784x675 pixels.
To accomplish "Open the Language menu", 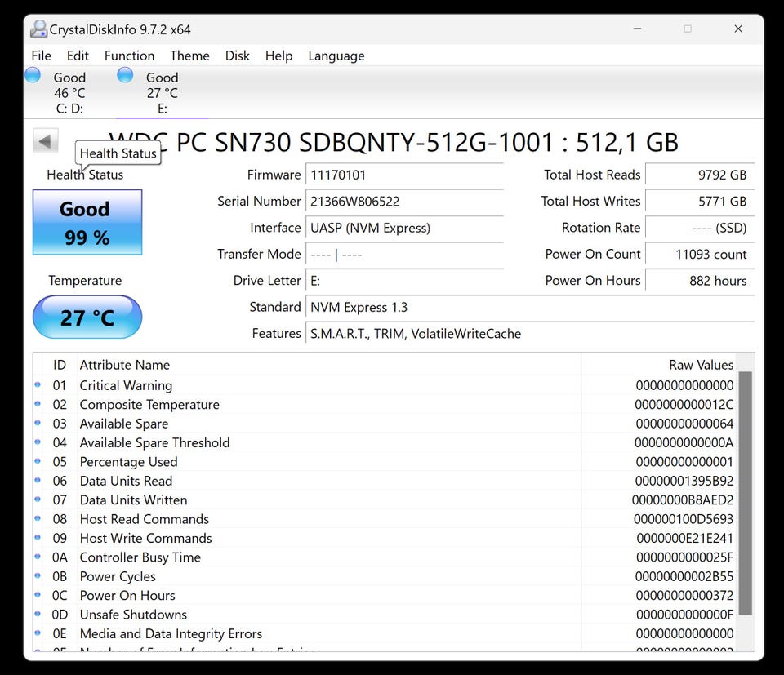I will 336,56.
